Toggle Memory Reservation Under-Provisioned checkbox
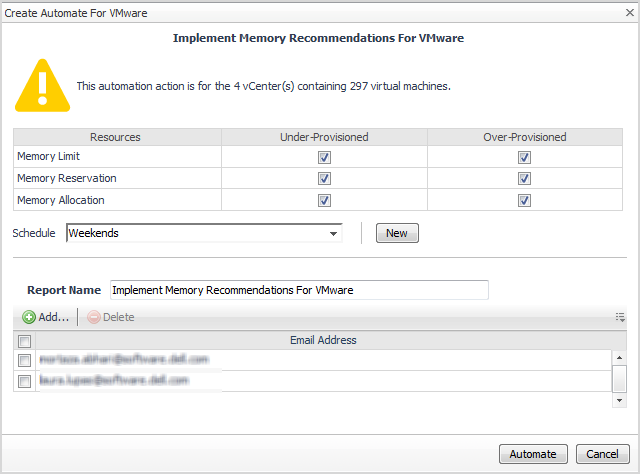 (323, 179)
